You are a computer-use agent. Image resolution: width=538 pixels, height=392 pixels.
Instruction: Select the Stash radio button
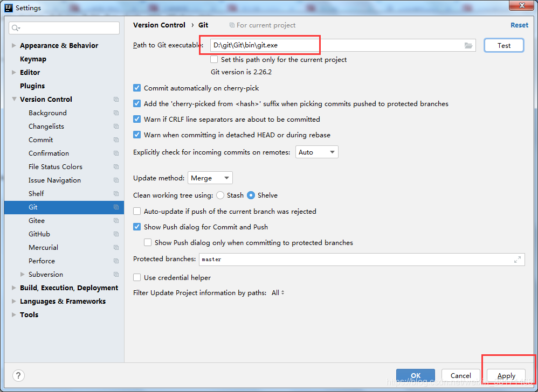click(220, 195)
